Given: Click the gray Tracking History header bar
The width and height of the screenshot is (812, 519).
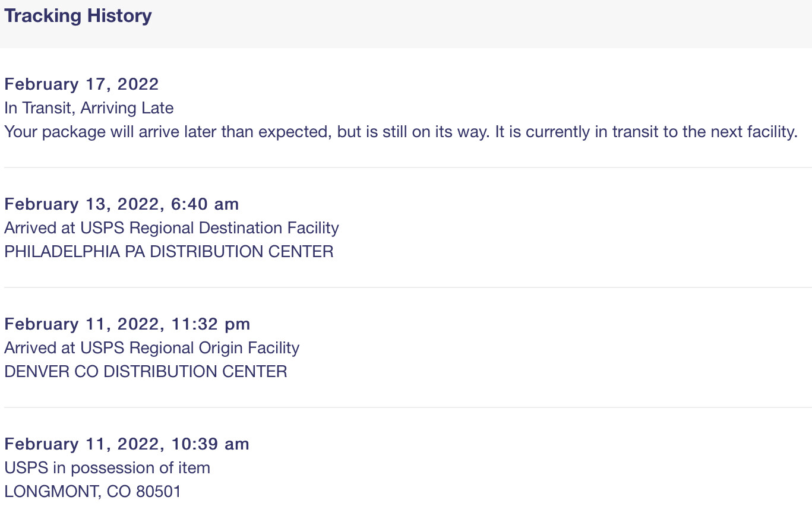Looking at the screenshot, I should [x=406, y=24].
